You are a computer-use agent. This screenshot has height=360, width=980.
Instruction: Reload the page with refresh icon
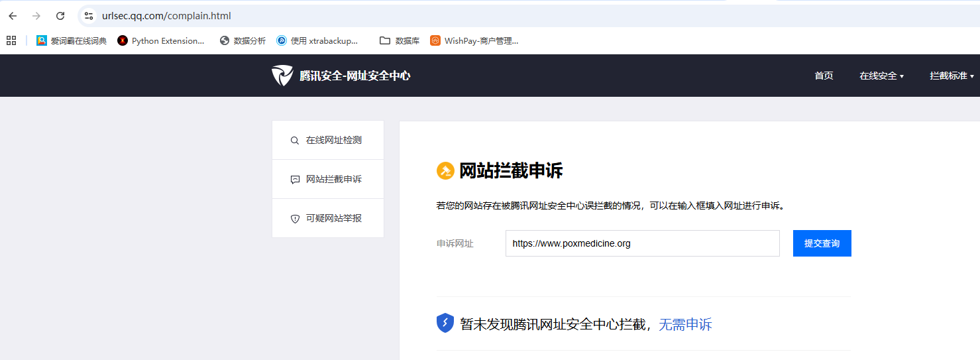[x=60, y=15]
